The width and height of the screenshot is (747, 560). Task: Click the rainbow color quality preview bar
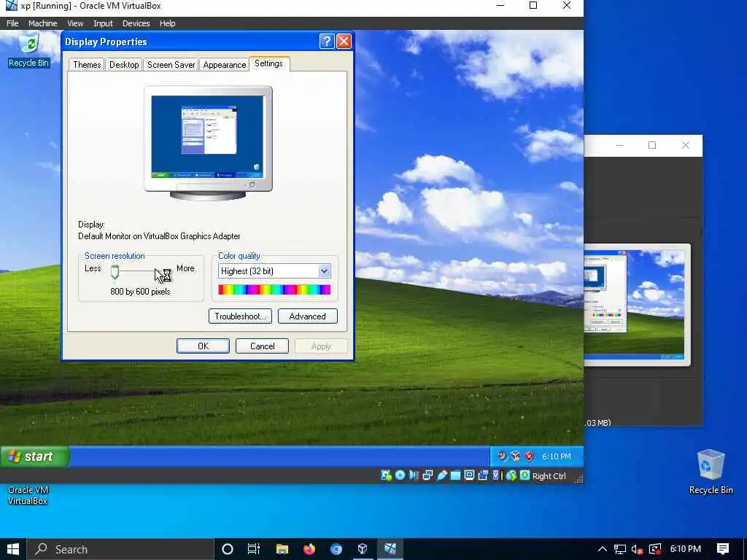coord(274,289)
